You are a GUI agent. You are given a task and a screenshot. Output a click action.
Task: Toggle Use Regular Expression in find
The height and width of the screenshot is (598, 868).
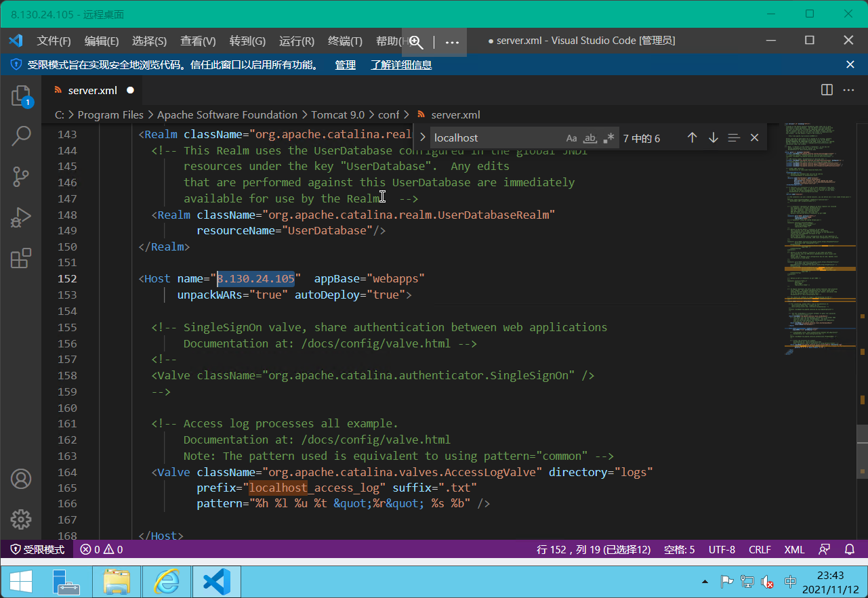pyautogui.click(x=608, y=138)
